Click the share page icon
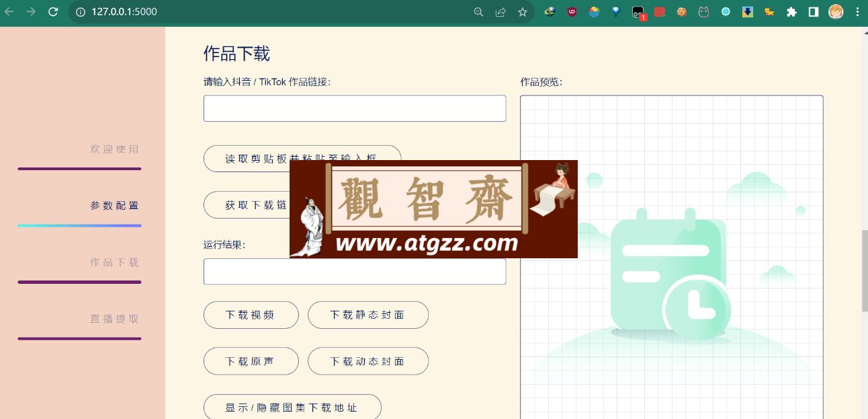Screen dimensions: 868x419 [501, 11]
